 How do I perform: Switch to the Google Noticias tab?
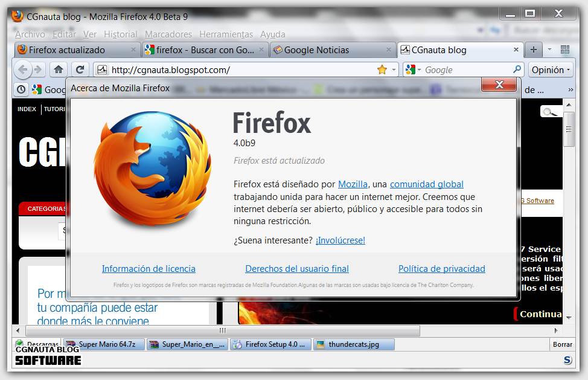[333, 50]
